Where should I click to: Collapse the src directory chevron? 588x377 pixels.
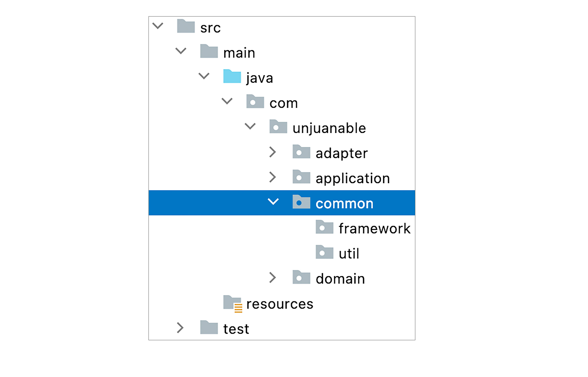[158, 26]
